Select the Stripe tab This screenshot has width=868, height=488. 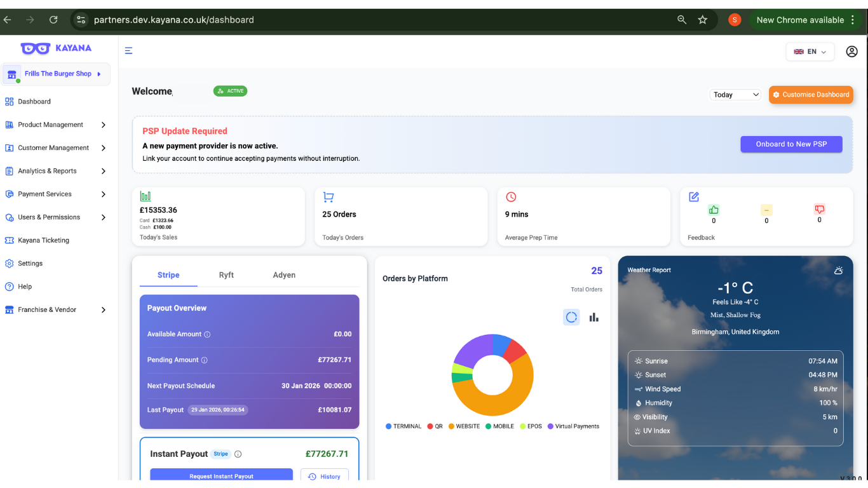(168, 275)
